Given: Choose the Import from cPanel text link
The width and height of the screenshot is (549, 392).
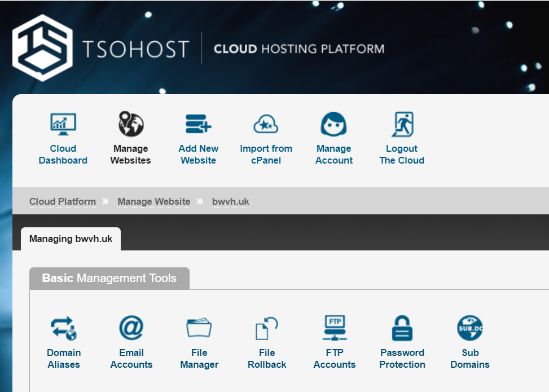Looking at the screenshot, I should (266, 155).
